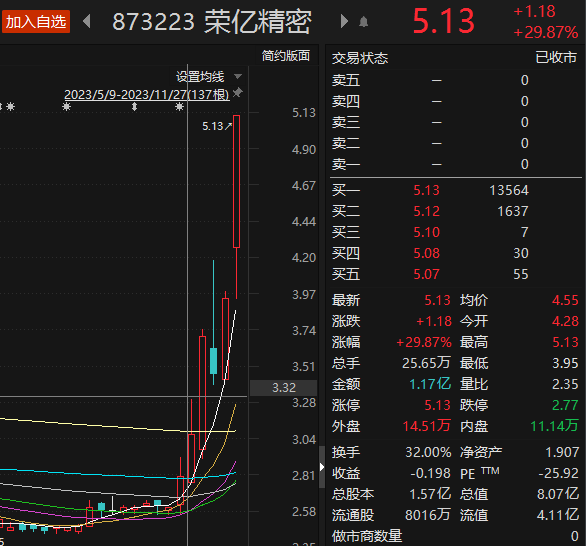Click the 总值 value 8.07亿

[x=558, y=494]
